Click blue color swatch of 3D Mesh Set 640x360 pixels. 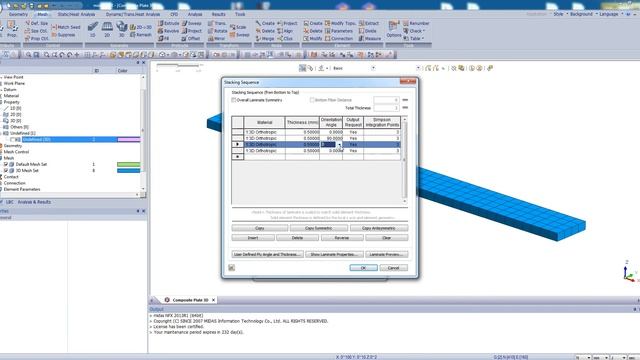pyautogui.click(x=129, y=171)
